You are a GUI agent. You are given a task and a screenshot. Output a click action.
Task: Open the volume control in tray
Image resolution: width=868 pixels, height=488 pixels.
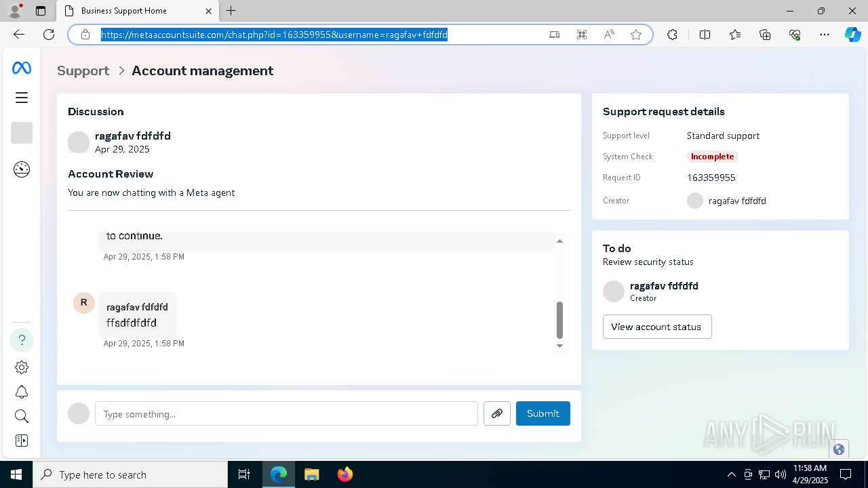point(781,474)
